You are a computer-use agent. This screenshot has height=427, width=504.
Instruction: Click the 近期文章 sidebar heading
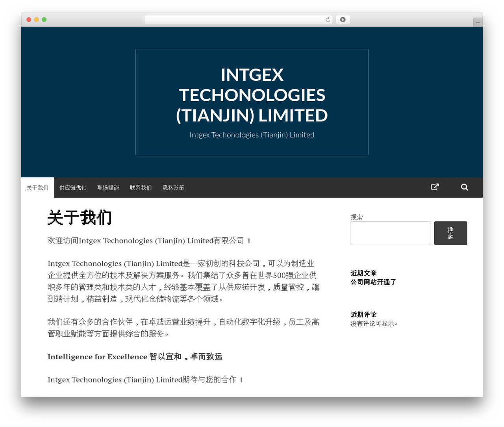(364, 273)
